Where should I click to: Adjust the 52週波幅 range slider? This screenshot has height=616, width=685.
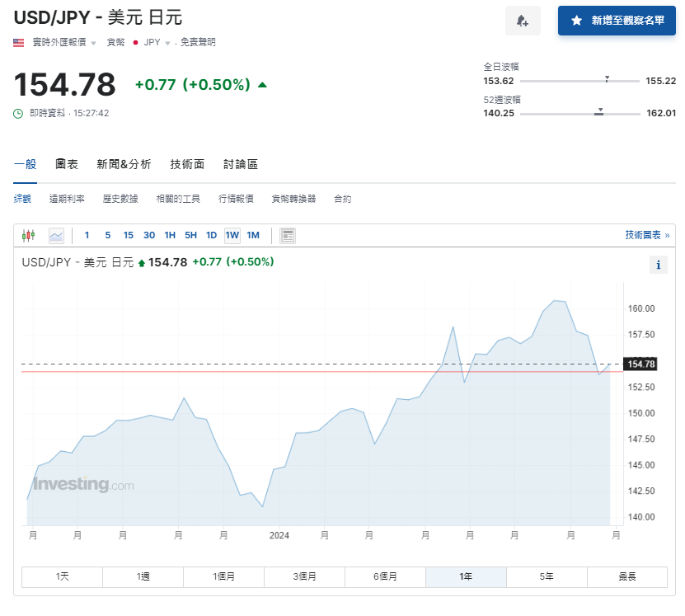point(599,112)
